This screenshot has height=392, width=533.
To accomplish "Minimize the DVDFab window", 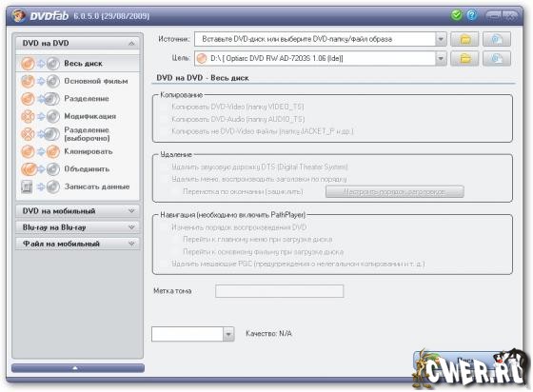I will coord(493,15).
